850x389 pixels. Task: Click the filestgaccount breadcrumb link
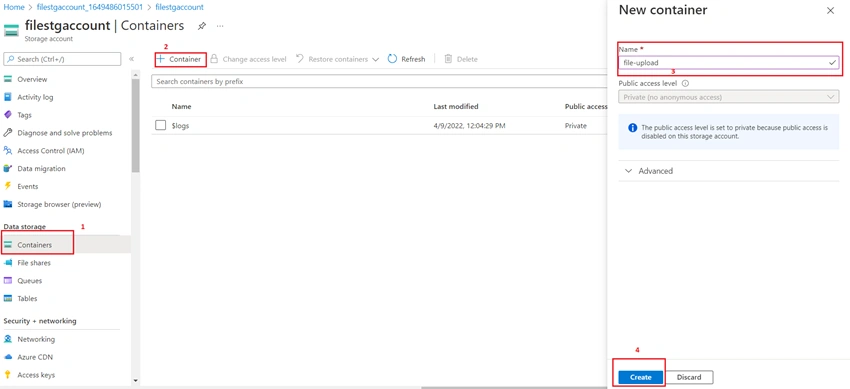tap(179, 8)
